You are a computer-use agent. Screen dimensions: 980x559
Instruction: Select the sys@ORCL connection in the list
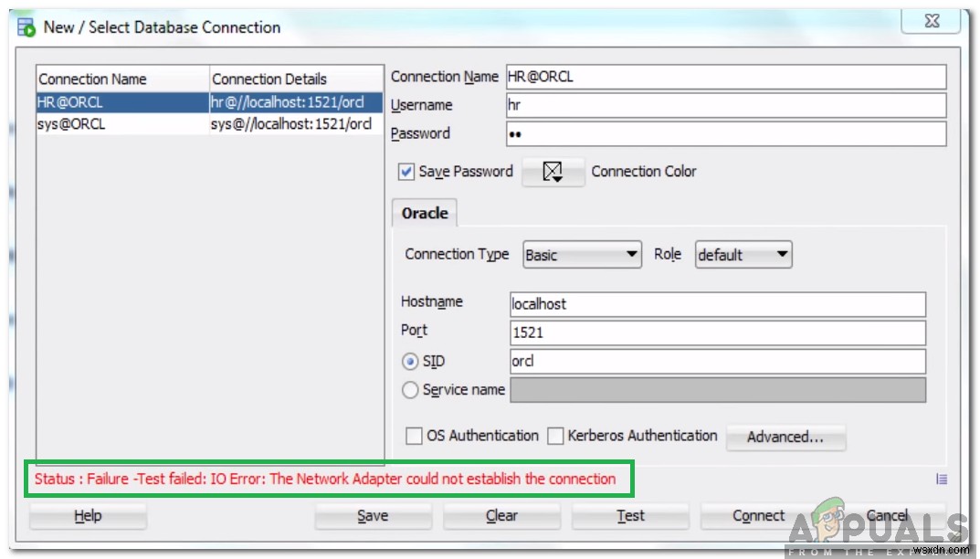pos(119,124)
